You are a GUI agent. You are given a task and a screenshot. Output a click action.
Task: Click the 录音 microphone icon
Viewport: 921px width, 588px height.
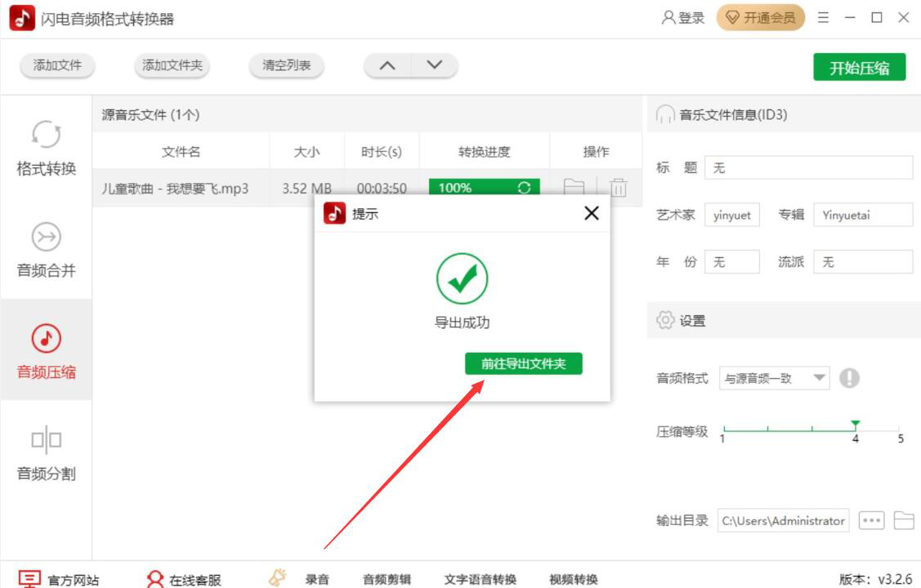click(x=277, y=577)
